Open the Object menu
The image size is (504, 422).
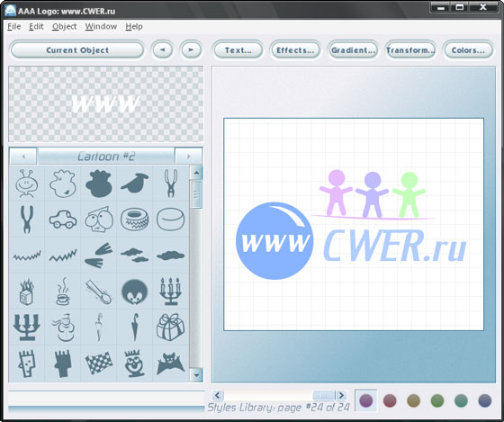64,26
